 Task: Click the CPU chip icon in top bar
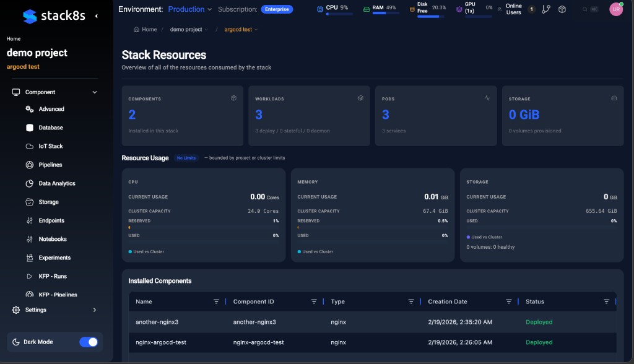[320, 9]
